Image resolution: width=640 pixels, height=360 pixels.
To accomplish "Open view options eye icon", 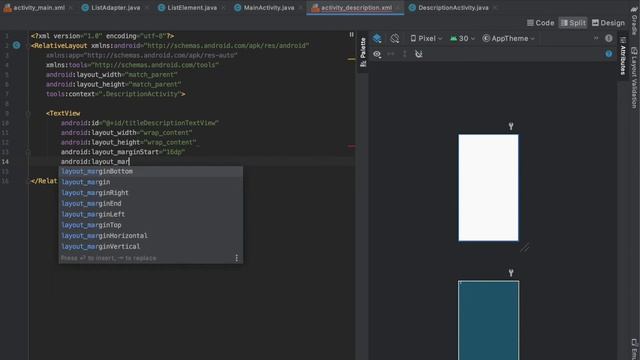I will point(377,54).
